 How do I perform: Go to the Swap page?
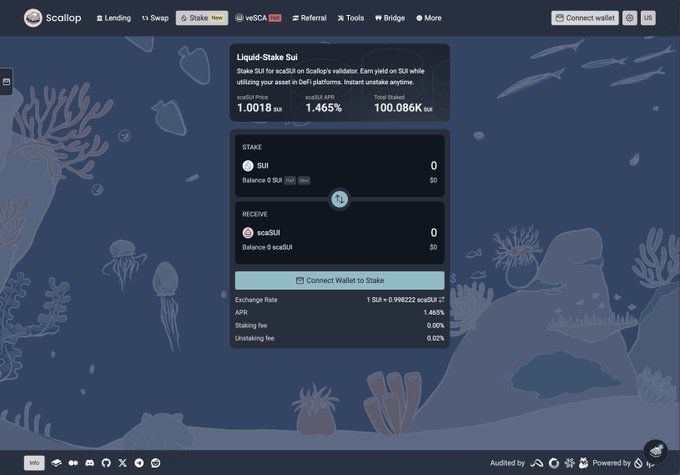point(155,18)
